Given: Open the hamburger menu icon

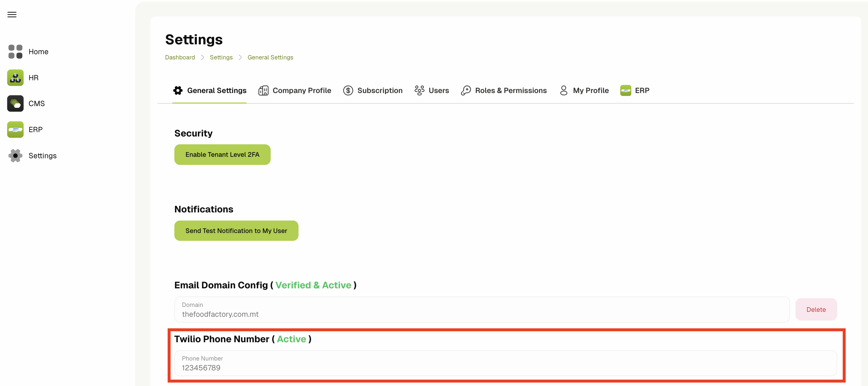Looking at the screenshot, I should (x=12, y=14).
